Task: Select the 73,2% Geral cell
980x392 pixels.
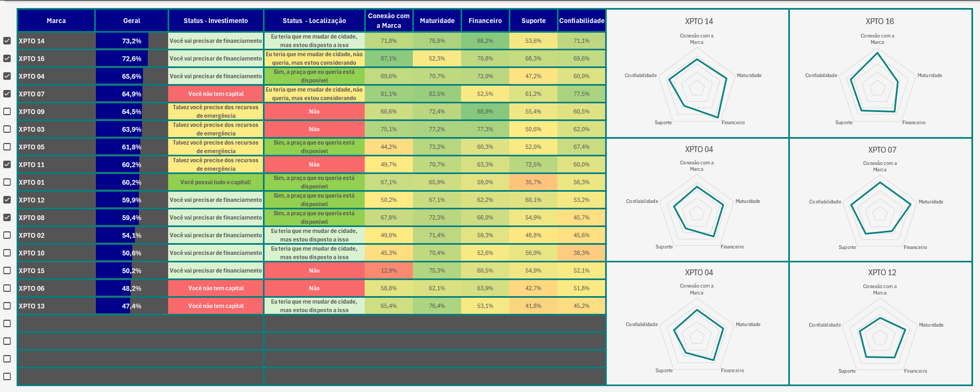Action: pyautogui.click(x=132, y=41)
